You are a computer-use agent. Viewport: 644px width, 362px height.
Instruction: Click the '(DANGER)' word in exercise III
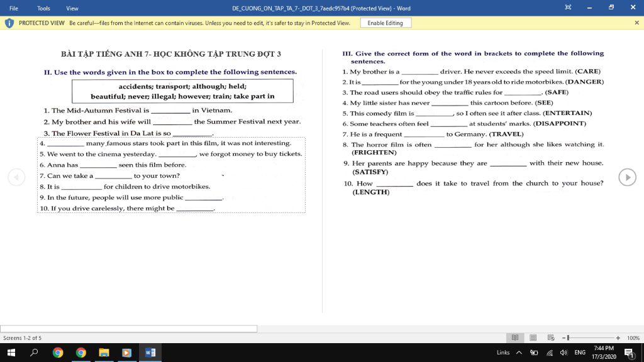tap(584, 82)
